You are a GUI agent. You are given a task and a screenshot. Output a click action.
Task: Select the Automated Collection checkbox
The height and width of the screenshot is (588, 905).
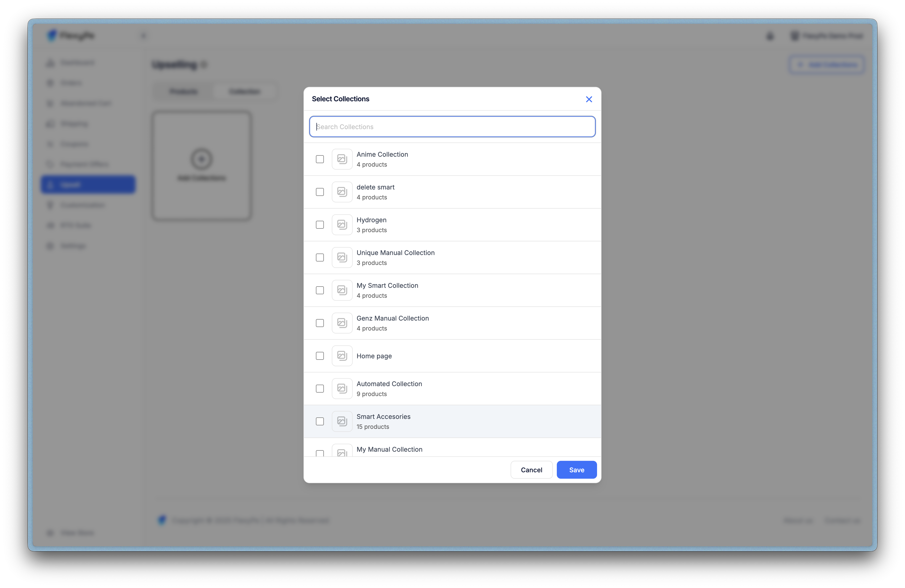(x=320, y=388)
